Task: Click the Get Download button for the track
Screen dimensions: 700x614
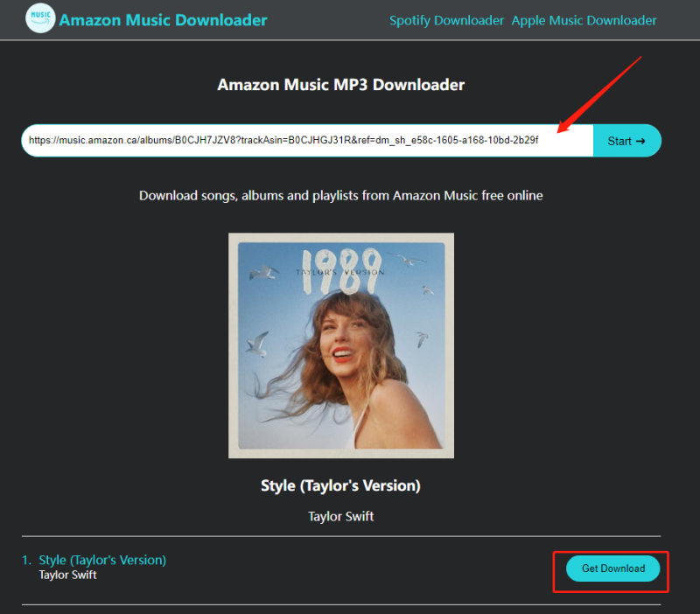Action: [x=612, y=569]
